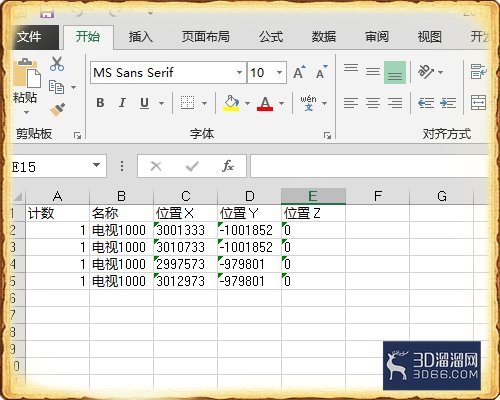Select cell containing 3012973
Screen dimensions: 500x400
185,281
